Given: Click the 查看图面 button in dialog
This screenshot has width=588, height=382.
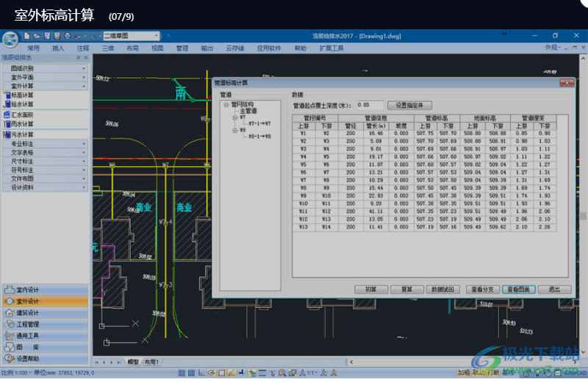Looking at the screenshot, I should [x=519, y=289].
